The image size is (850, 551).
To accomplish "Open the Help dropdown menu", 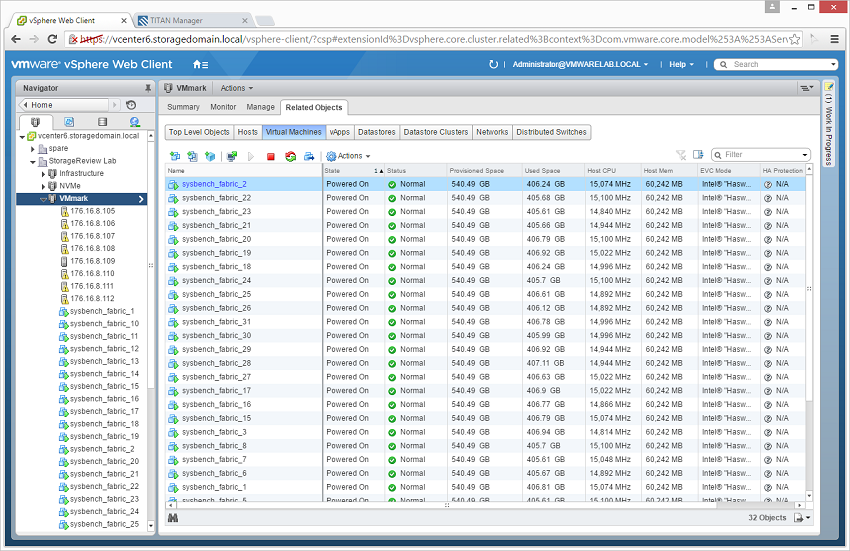I will click(681, 64).
